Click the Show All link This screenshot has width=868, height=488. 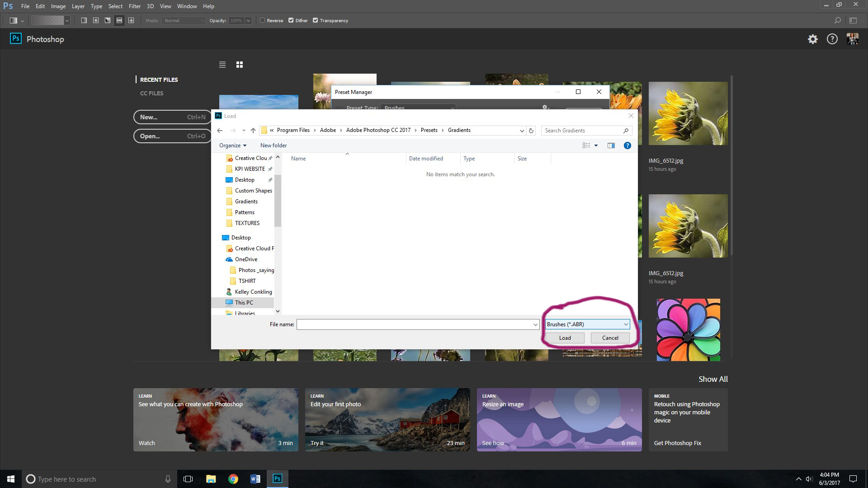point(713,379)
